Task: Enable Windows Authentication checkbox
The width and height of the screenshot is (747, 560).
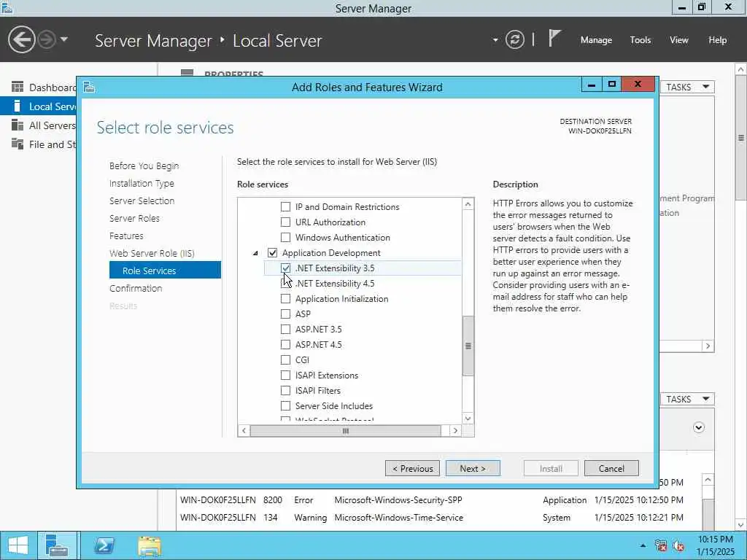Action: [x=285, y=237]
